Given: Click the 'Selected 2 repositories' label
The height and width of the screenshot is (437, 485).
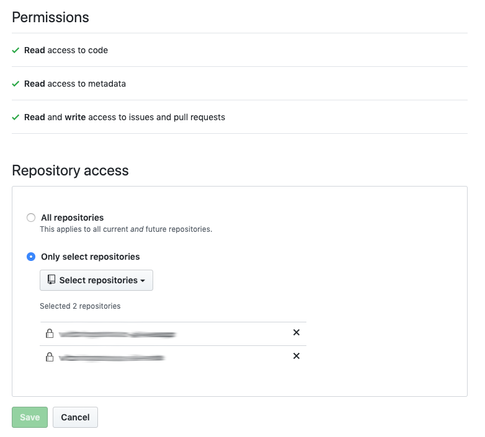Looking at the screenshot, I should click(x=80, y=306).
